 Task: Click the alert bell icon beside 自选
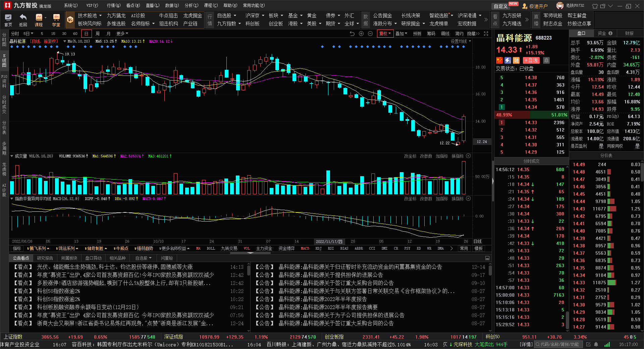546,60
